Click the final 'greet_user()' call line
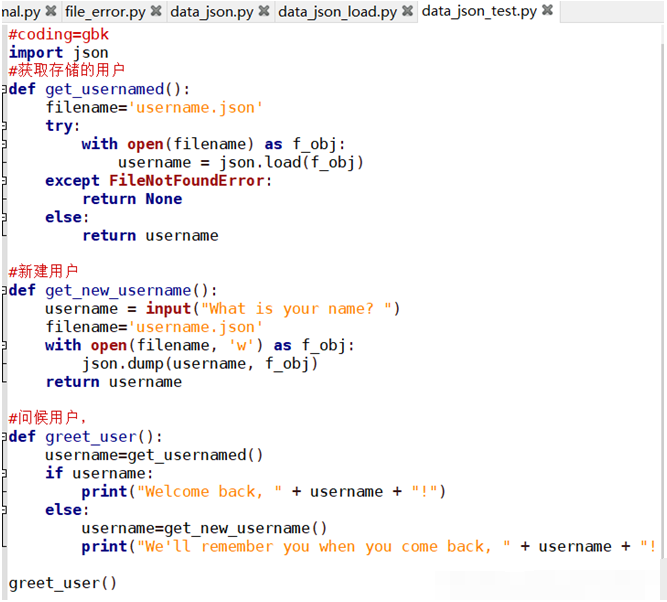 pyautogui.click(x=63, y=583)
